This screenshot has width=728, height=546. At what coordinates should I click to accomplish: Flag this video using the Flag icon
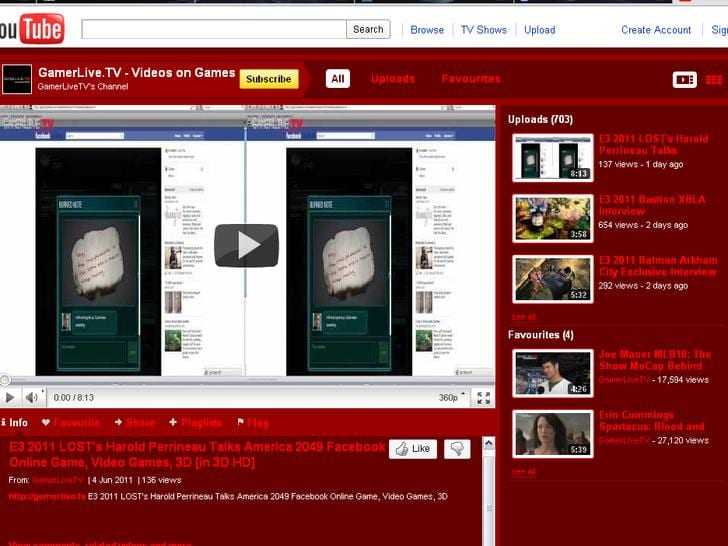click(x=253, y=423)
